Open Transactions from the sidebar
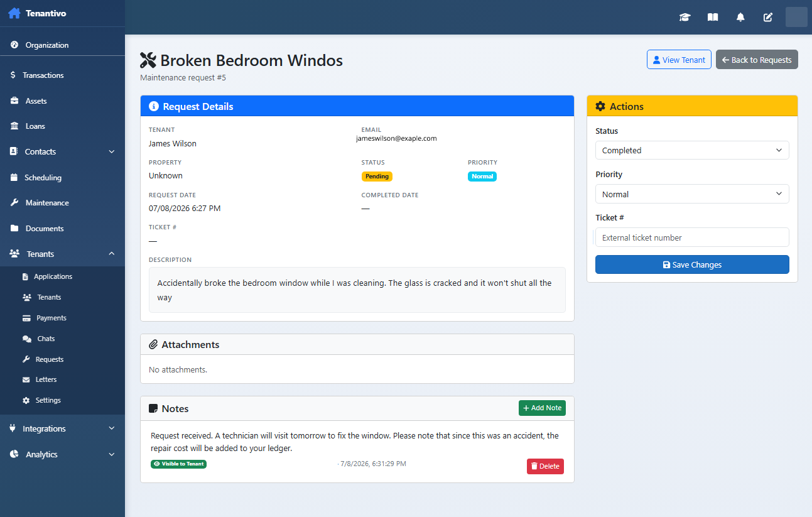The width and height of the screenshot is (812, 517). [x=43, y=75]
